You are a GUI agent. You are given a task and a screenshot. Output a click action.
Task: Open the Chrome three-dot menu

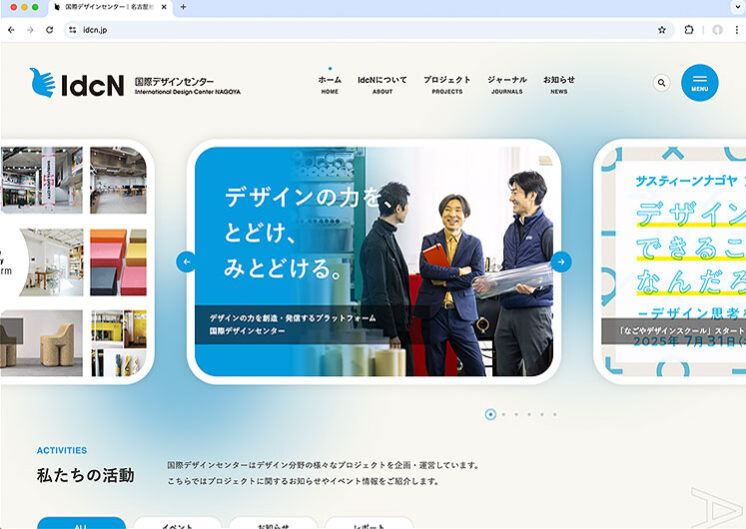736,30
